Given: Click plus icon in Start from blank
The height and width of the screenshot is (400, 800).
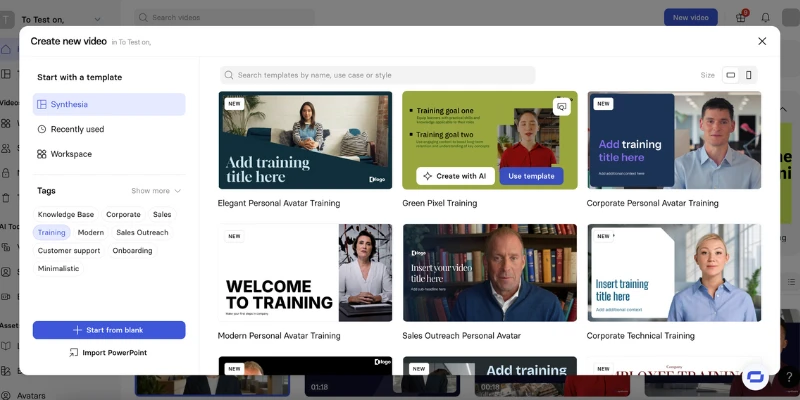Looking at the screenshot, I should [77, 330].
